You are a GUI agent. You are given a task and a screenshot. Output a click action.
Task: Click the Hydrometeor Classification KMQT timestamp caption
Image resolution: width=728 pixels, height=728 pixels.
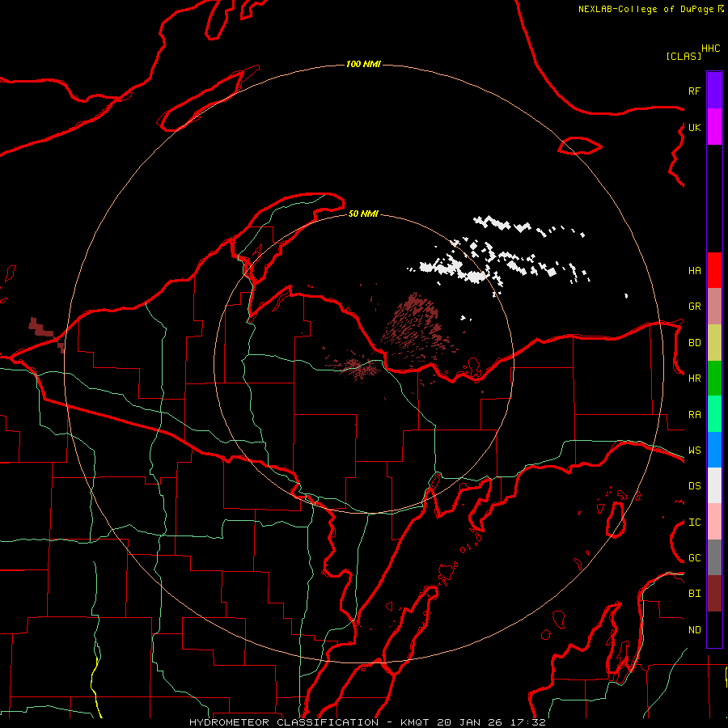(368, 722)
